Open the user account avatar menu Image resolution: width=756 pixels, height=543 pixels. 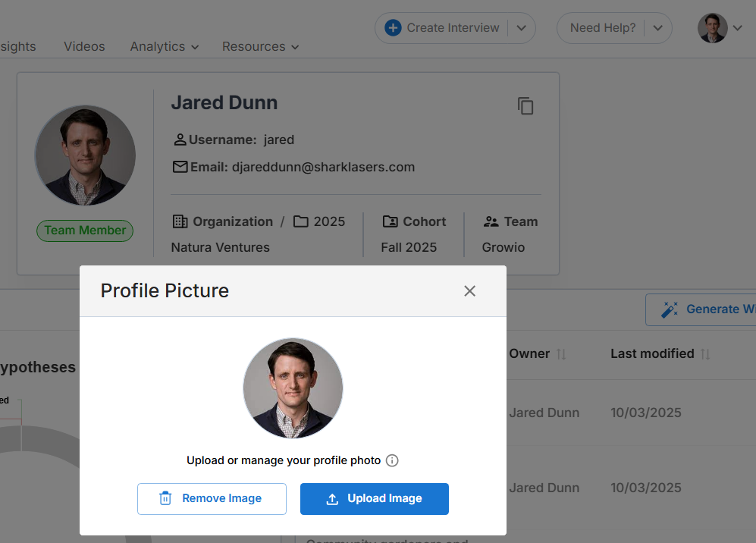pyautogui.click(x=713, y=28)
